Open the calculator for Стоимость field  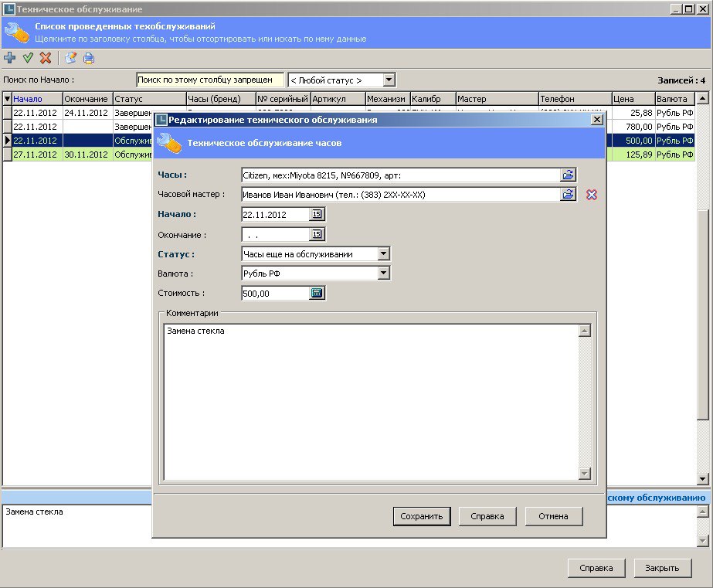pos(317,293)
